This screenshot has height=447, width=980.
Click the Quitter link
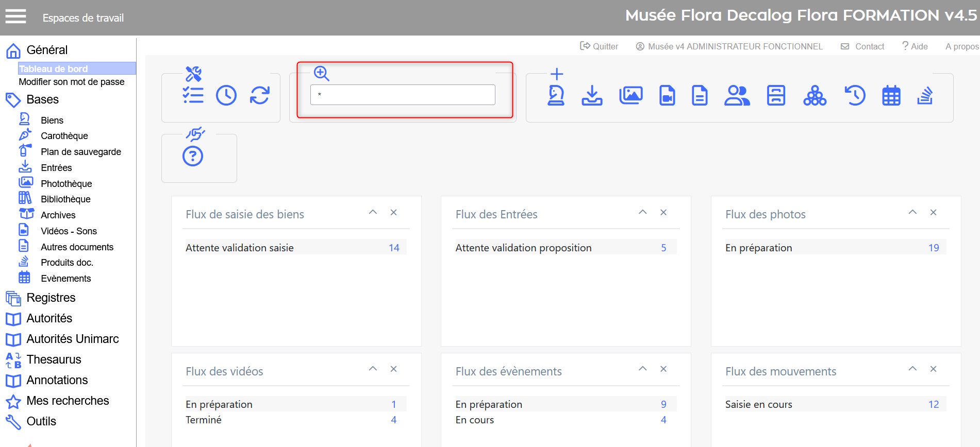(599, 46)
